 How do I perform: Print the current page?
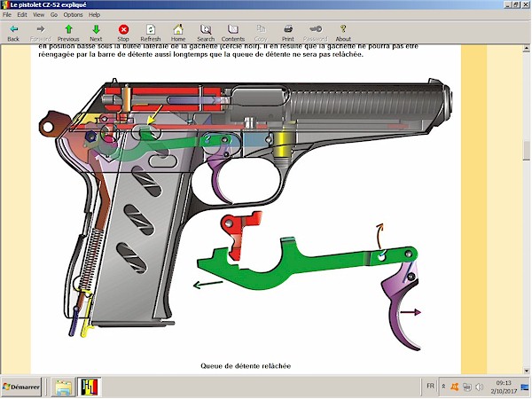click(287, 33)
